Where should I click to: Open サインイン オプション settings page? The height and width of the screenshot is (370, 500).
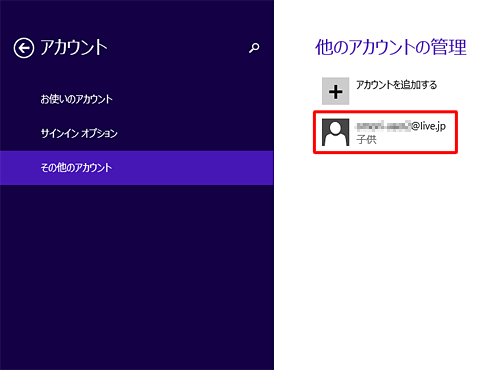pos(79,133)
